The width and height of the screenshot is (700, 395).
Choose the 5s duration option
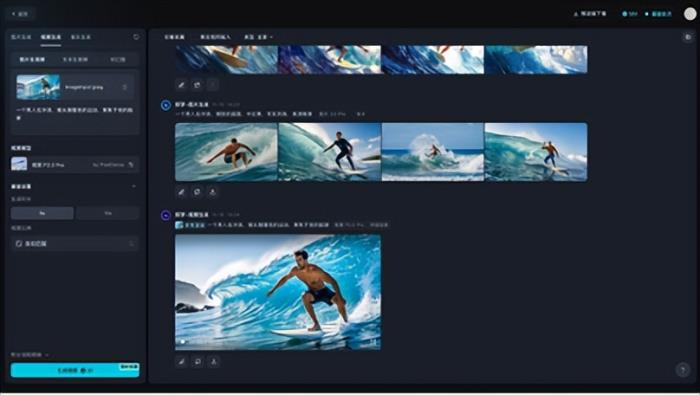click(42, 213)
